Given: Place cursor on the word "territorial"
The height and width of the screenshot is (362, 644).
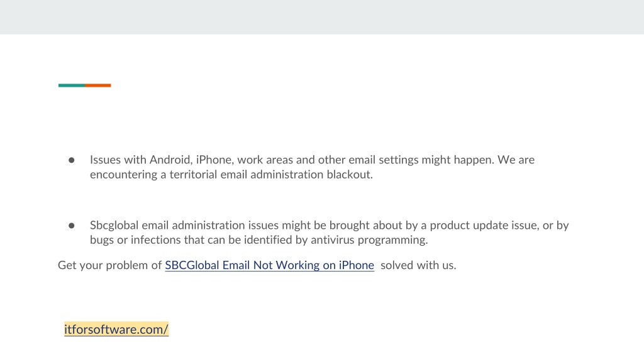Looking at the screenshot, I should point(194,175).
